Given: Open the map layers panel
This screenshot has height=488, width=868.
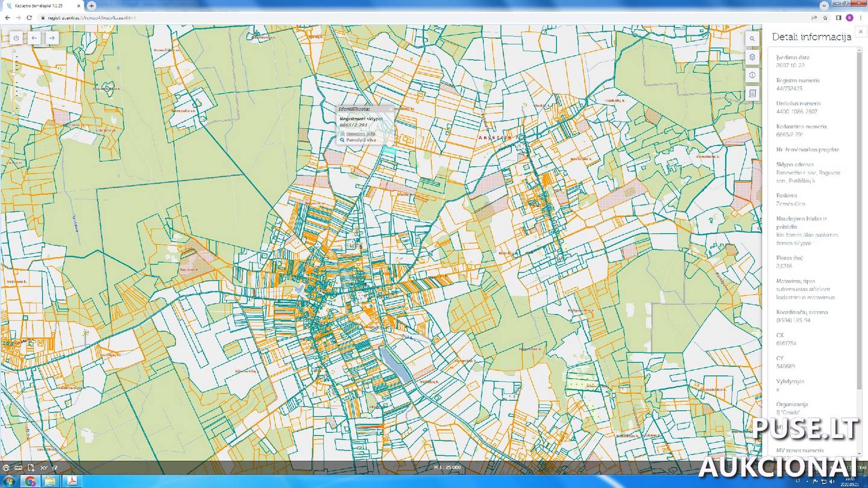Looking at the screenshot, I should coord(752,57).
